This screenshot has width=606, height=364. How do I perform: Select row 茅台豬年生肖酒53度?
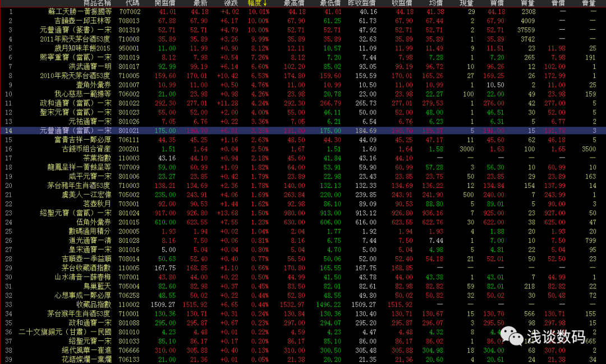(x=303, y=186)
